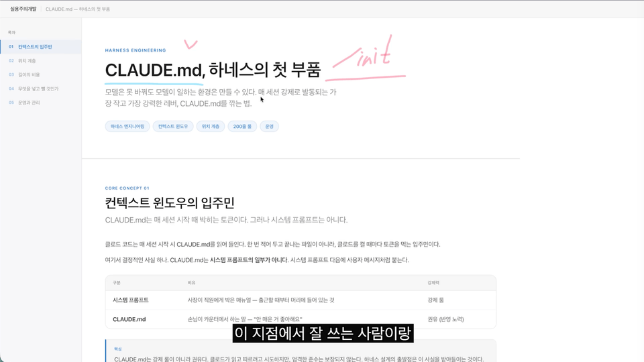Image resolution: width=644 pixels, height=362 pixels.
Task: Navigate to sidebar section 05 운영과 관리
Action: pyautogui.click(x=41, y=103)
